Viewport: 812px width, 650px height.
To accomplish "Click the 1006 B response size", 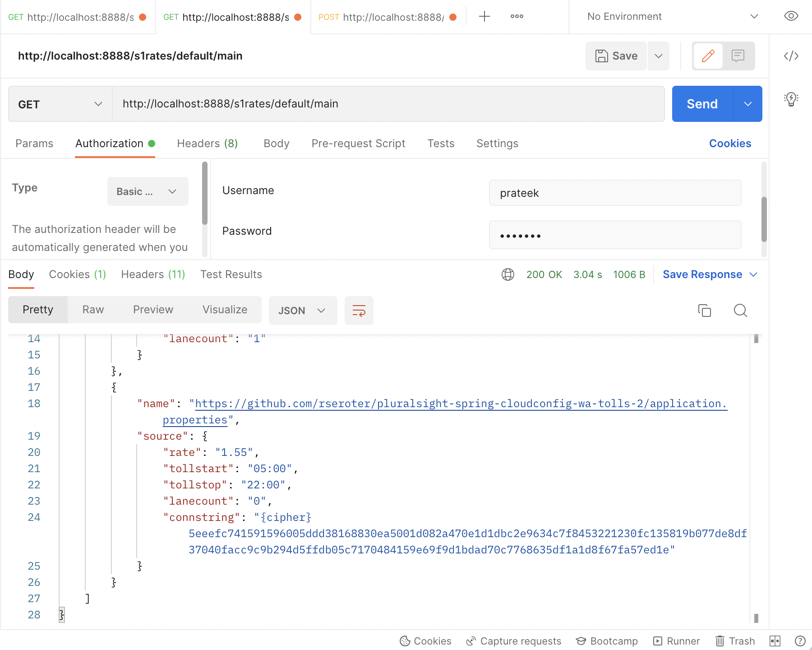I will coord(629,274).
